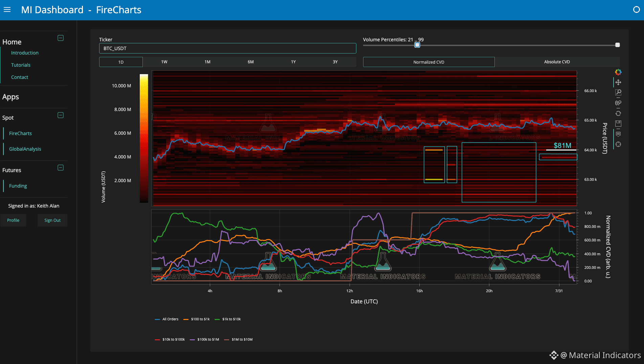Enable the Wheel Zoom tool
644x364 pixels.
618,103
